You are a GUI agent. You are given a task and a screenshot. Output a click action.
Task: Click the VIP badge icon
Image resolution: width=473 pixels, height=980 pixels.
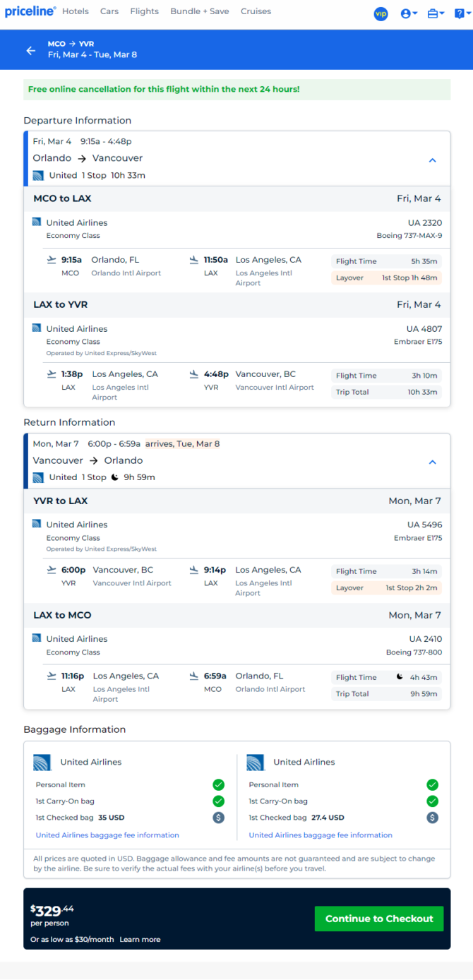[381, 13]
